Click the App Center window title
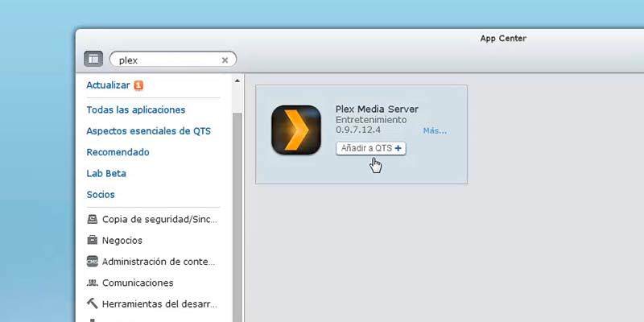The height and width of the screenshot is (322, 644). (503, 39)
